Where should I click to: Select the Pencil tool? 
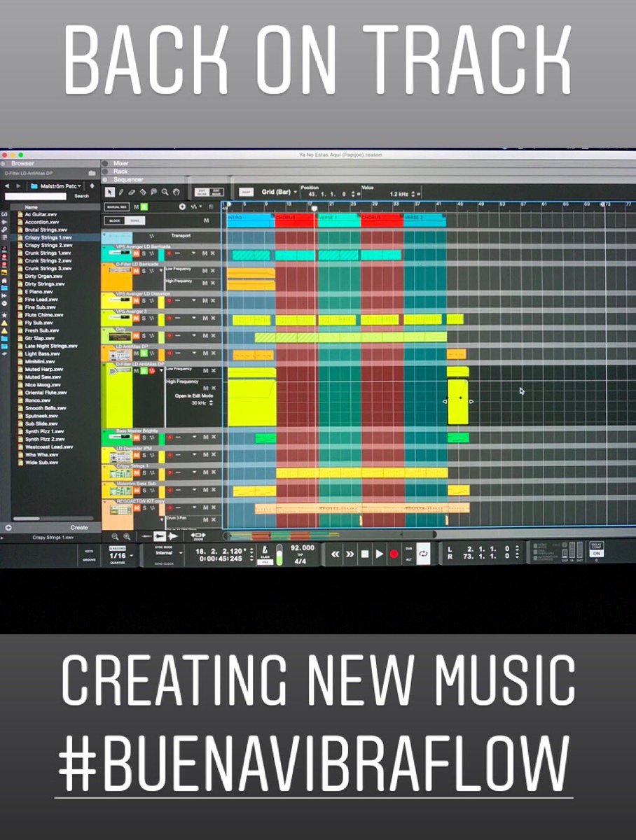(120, 191)
